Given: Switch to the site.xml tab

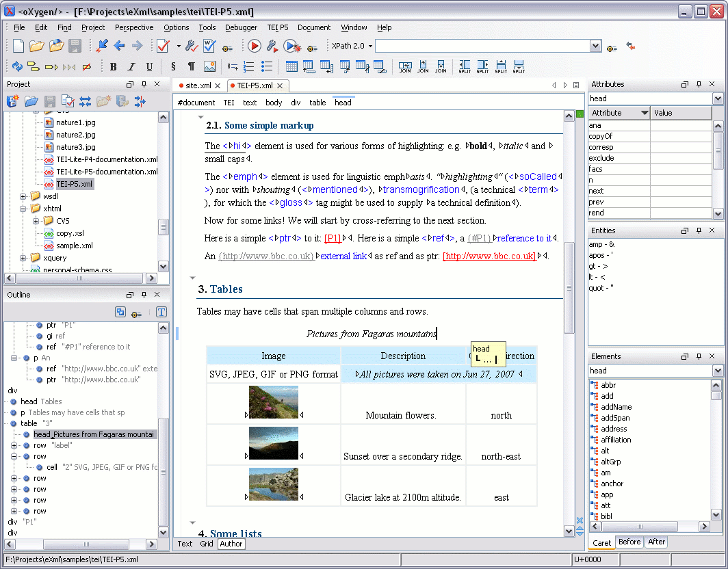Looking at the screenshot, I should 198,85.
